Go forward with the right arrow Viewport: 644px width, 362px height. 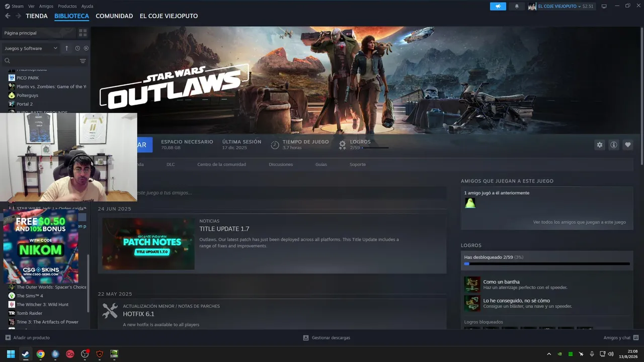(x=18, y=16)
